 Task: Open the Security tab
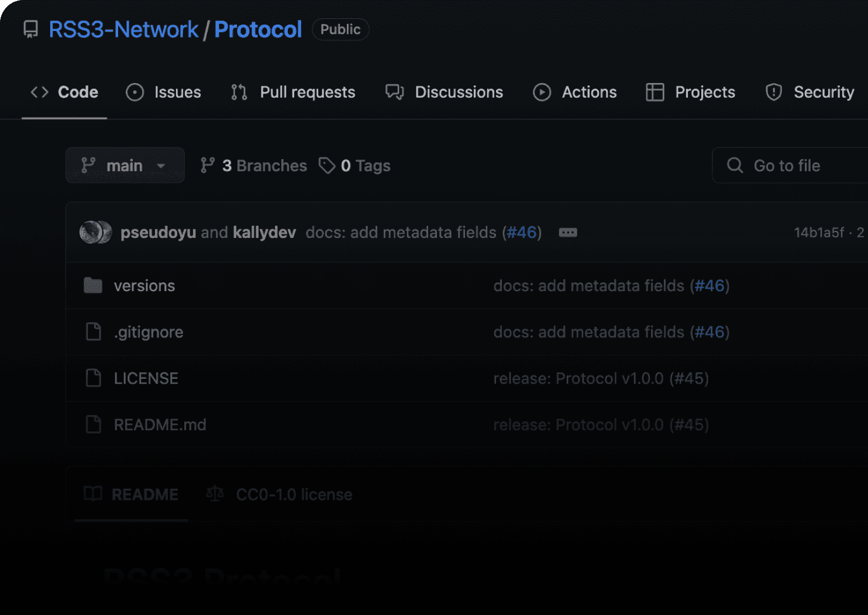[x=810, y=92]
